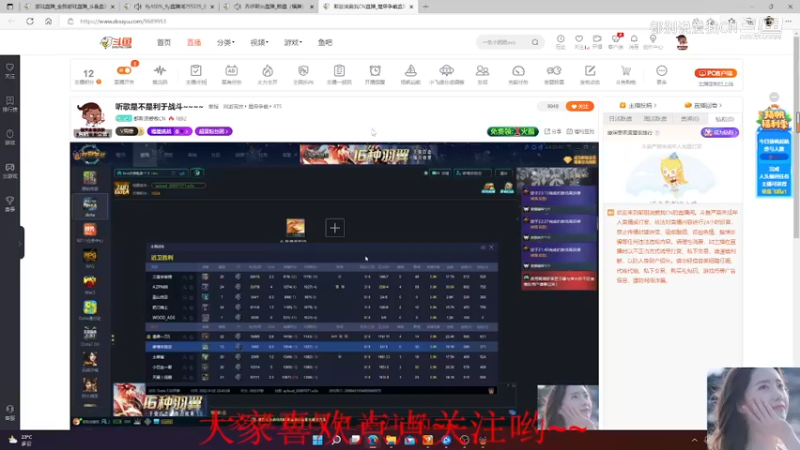The image size is (800, 450).
Task: Expand the 视频 video dropdown
Action: tap(259, 42)
